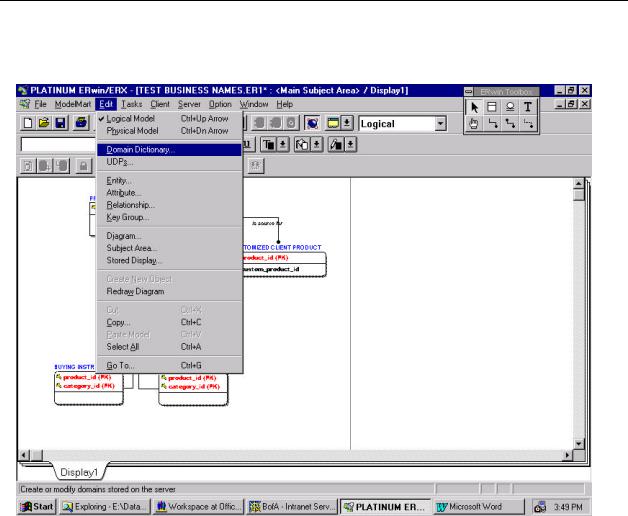Open the File menu
The width and height of the screenshot is (628, 516).
40,104
